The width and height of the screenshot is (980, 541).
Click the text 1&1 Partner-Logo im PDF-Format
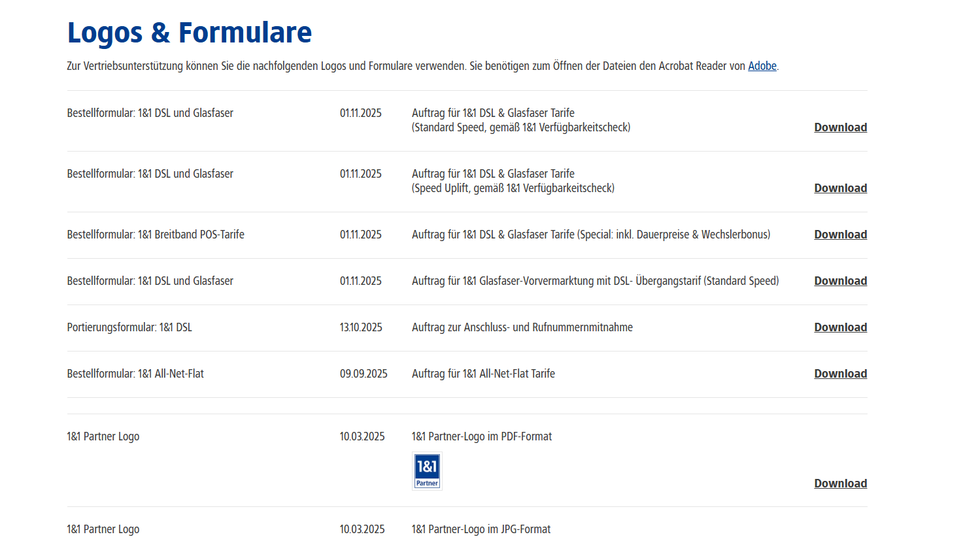(x=482, y=436)
